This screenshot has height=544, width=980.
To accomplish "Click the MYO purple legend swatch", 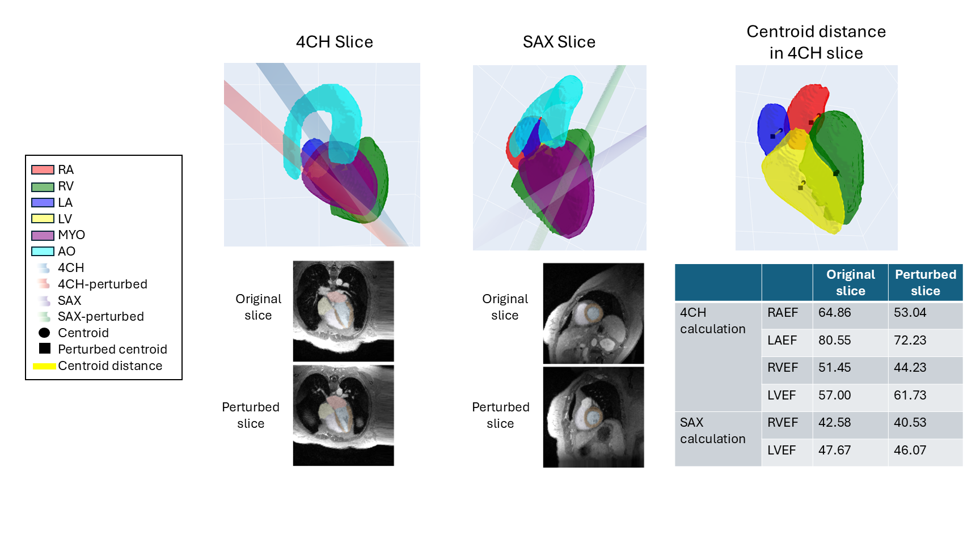I will click(x=43, y=235).
